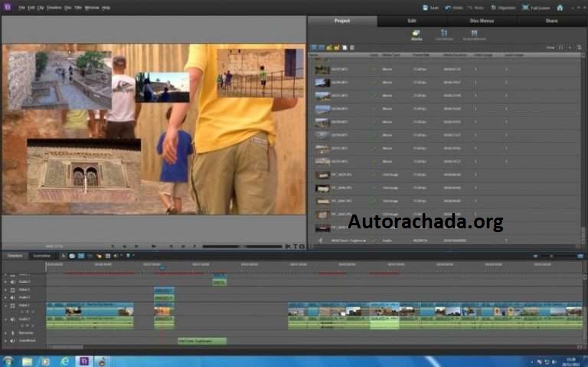
Task: Switch project panel to list view
Action: (314, 48)
